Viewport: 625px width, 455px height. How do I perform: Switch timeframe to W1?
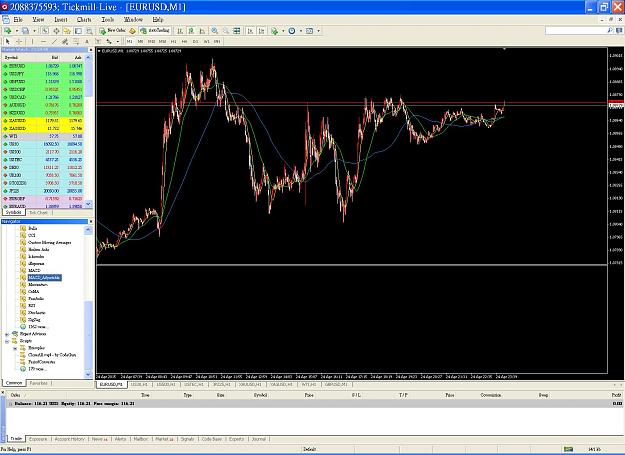tap(206, 41)
